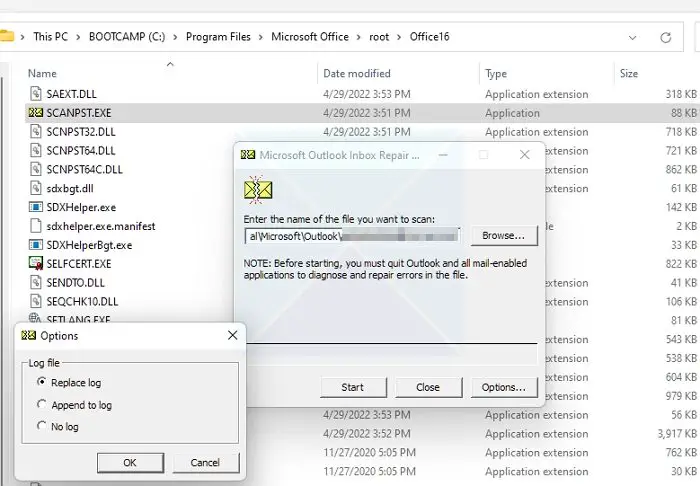700x486 pixels.
Task: Select the sdxhelper.exe.manifest file icon
Action: point(36,226)
